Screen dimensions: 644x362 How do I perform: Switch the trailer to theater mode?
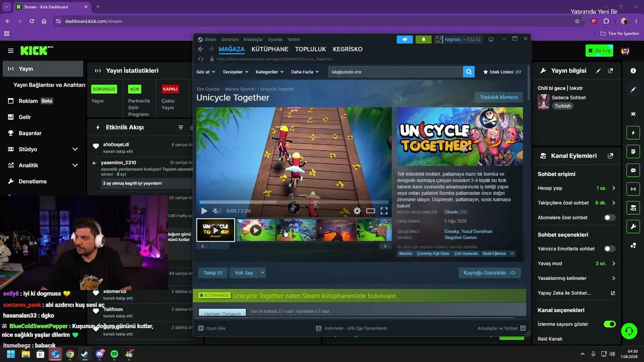tap(371, 211)
